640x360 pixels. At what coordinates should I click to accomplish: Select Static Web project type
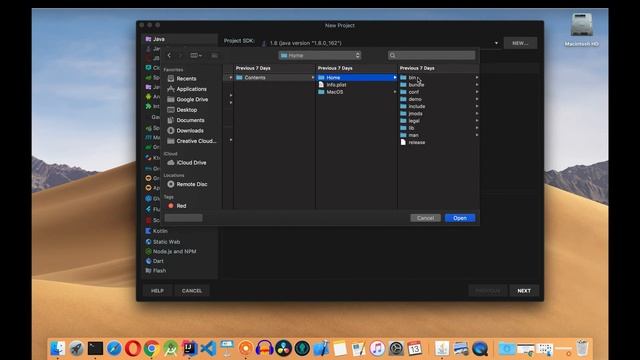[x=163, y=242]
